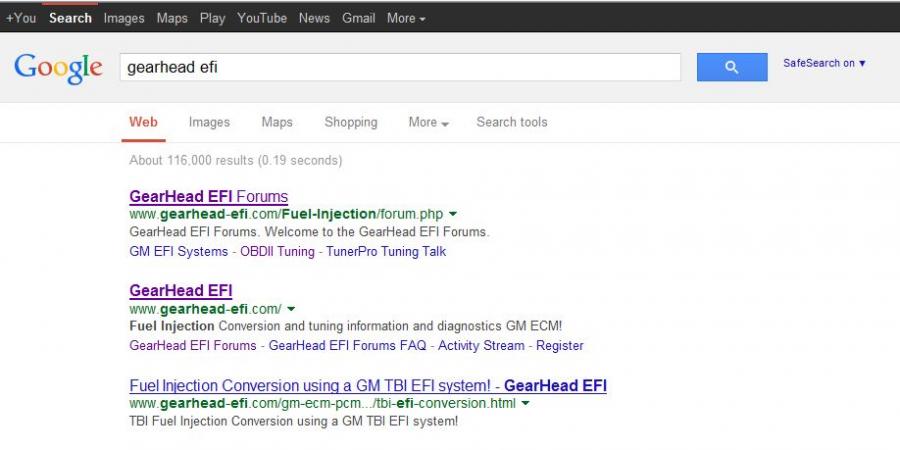Open the Register sitelink
The image size is (900, 450).
click(560, 346)
